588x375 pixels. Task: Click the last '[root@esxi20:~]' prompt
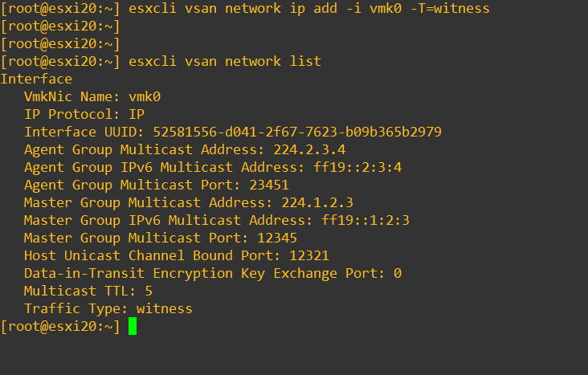click(x=60, y=326)
